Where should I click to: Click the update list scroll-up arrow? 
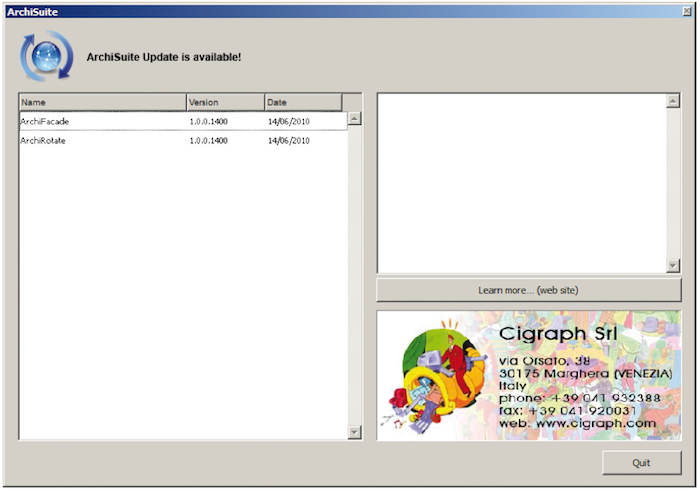[354, 118]
